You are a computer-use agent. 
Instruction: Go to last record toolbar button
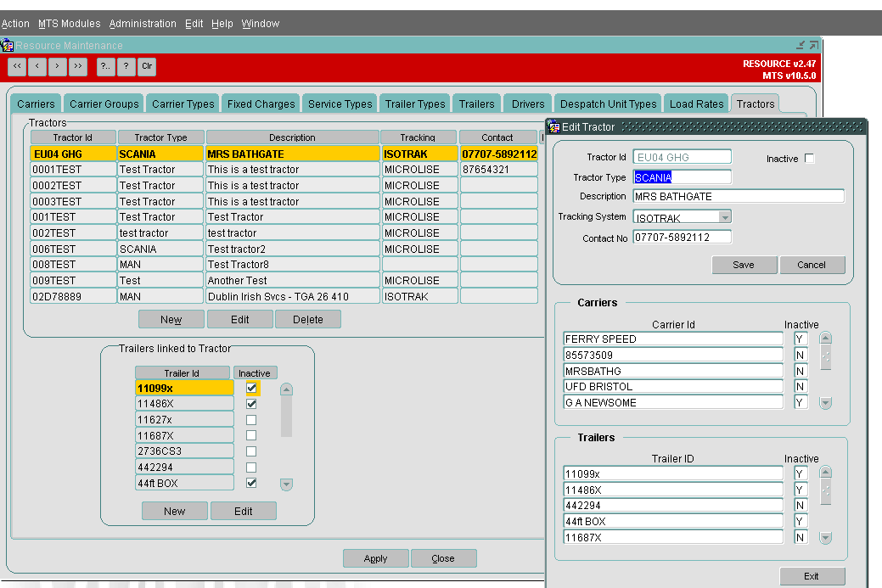[x=77, y=66]
